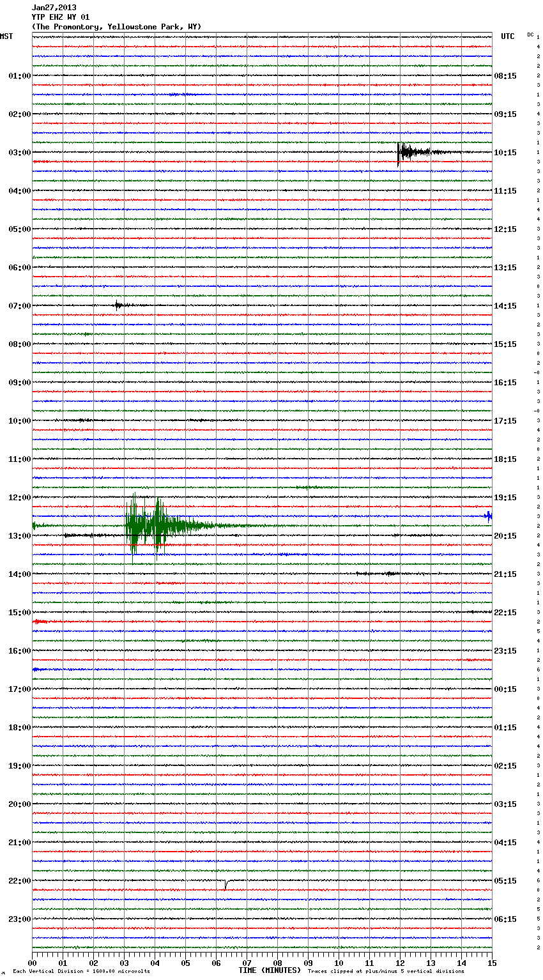Click the UTC column header
Screen dimensions: 543x980
pos(508,36)
